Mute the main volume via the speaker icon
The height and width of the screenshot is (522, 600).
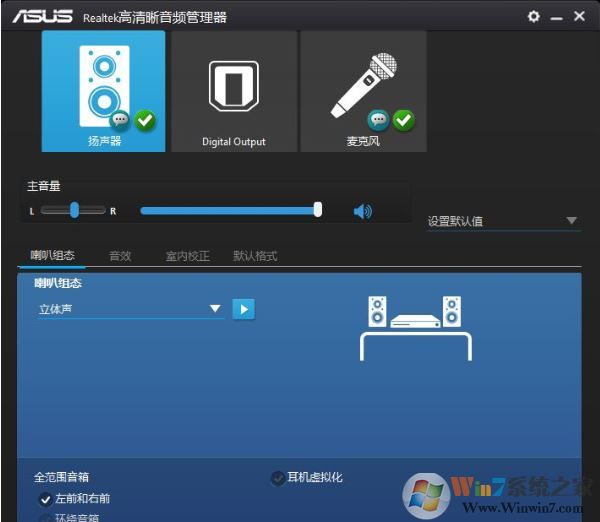(x=362, y=211)
